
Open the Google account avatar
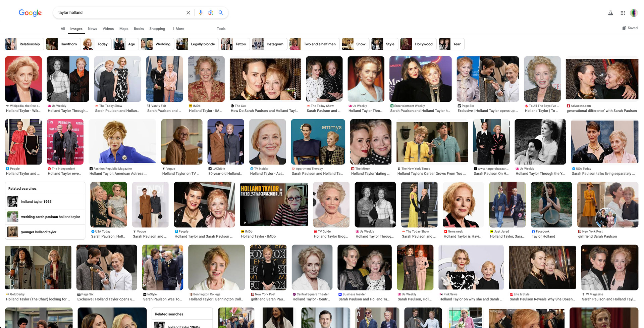click(634, 13)
